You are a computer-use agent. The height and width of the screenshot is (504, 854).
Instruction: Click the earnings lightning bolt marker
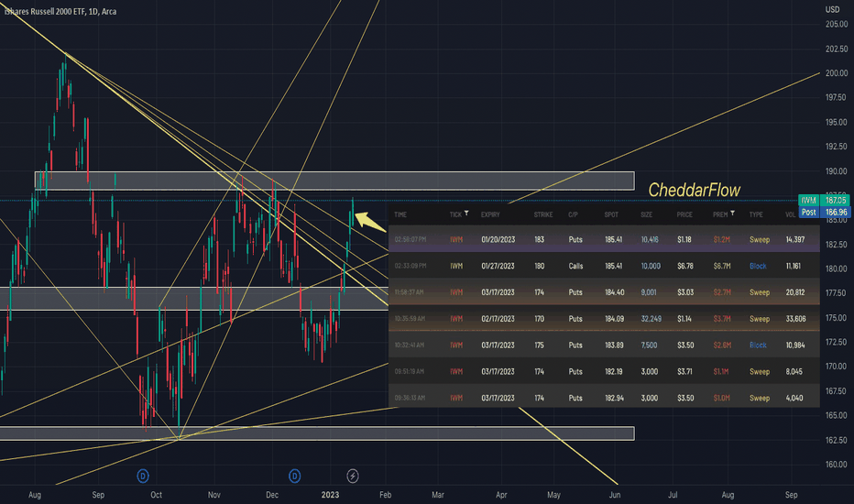(x=353, y=477)
